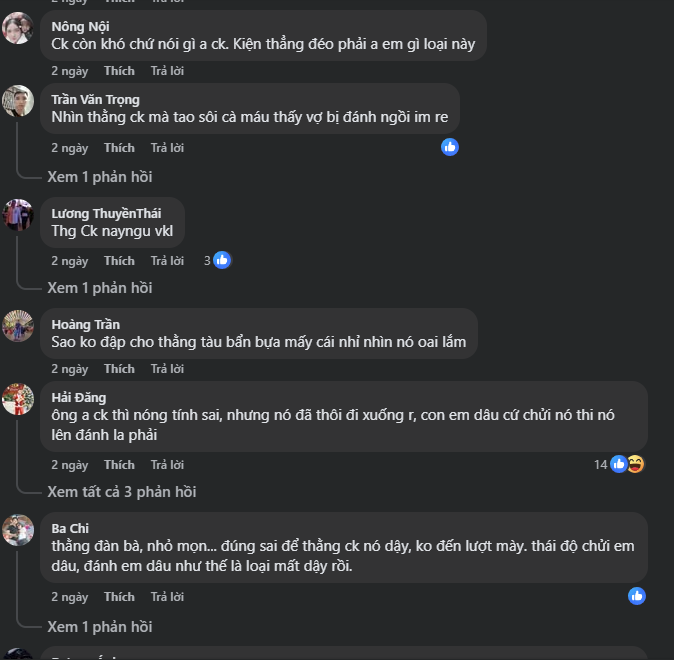The height and width of the screenshot is (660, 674).
Task: Expand the 1 reply under Ba Chi's comment
Action: coord(100,627)
